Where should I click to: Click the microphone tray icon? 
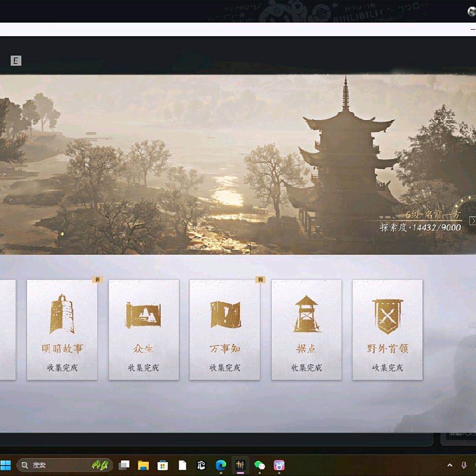(x=464, y=465)
